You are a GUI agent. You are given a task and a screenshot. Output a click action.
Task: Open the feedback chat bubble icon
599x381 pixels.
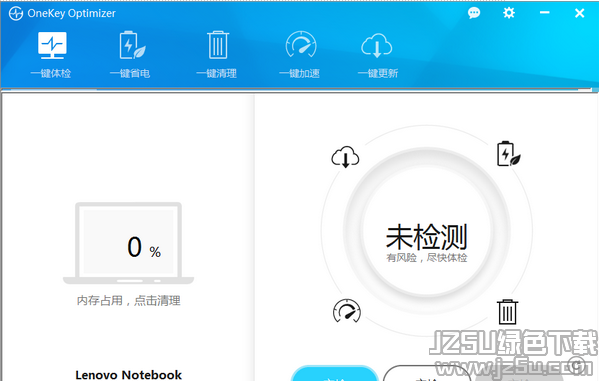pyautogui.click(x=474, y=13)
